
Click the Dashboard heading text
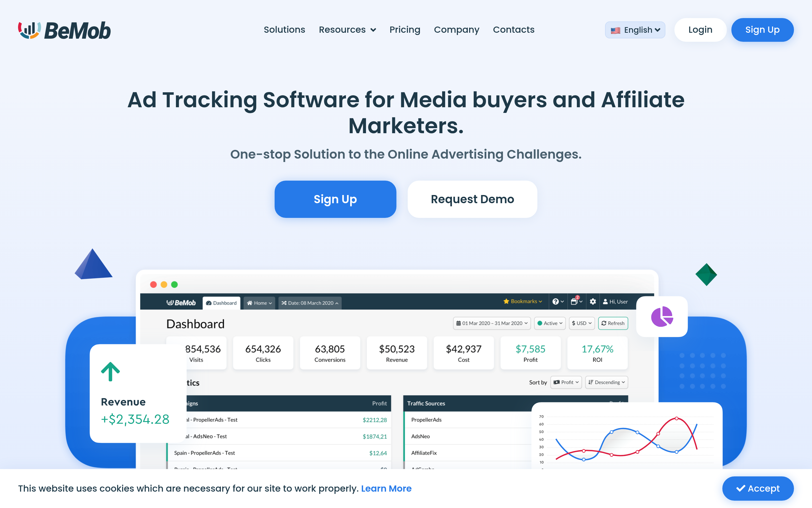pos(195,324)
